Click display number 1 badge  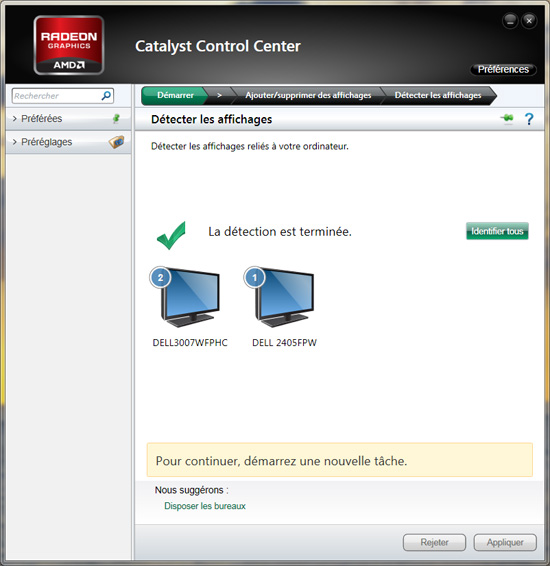[x=255, y=278]
